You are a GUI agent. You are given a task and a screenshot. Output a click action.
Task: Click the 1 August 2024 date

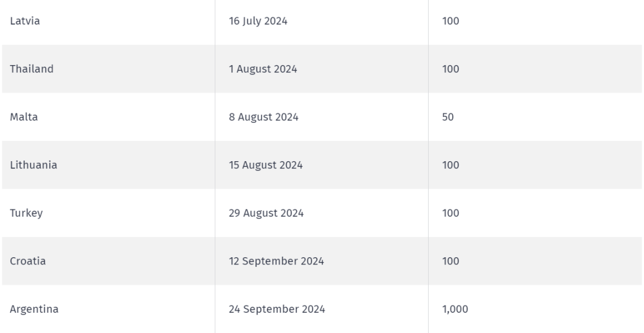263,69
